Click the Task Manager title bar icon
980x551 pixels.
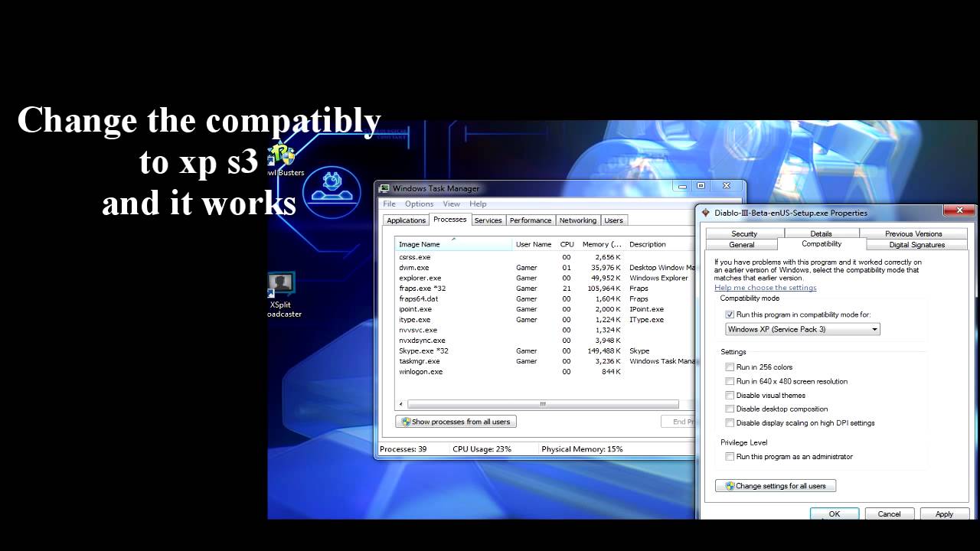coord(385,188)
